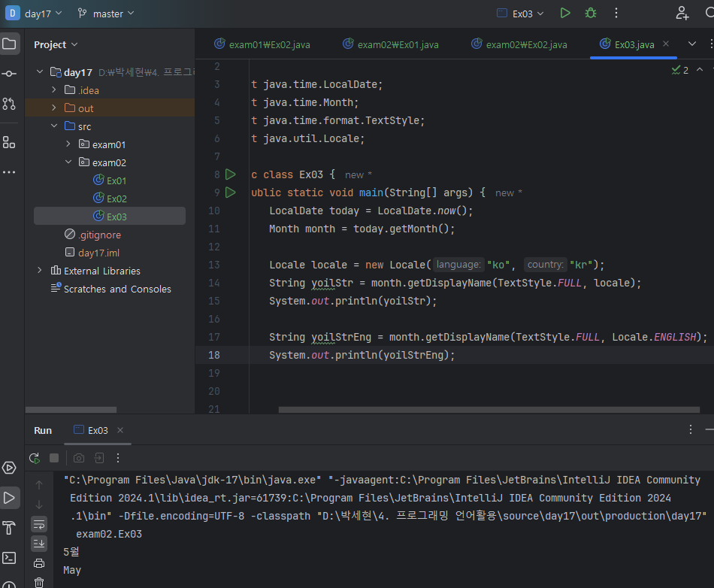
Task: Click the green Run button in top toolbar
Action: pos(565,13)
